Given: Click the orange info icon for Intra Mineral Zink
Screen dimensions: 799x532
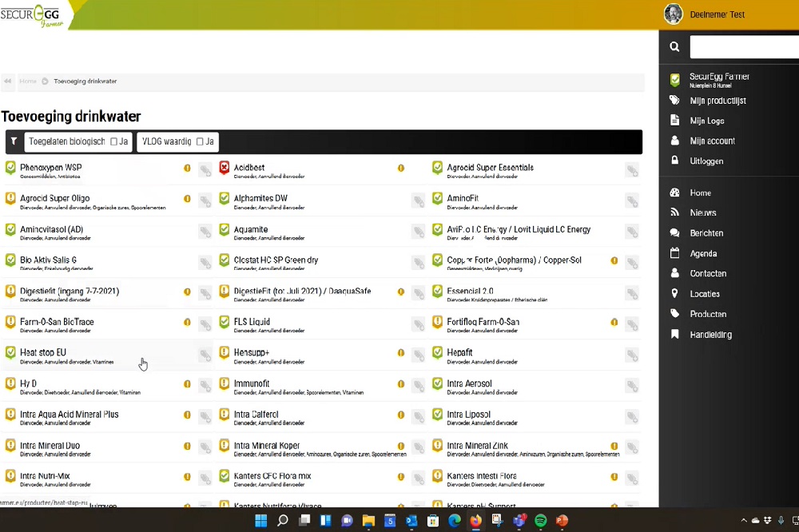Looking at the screenshot, I should tap(614, 446).
